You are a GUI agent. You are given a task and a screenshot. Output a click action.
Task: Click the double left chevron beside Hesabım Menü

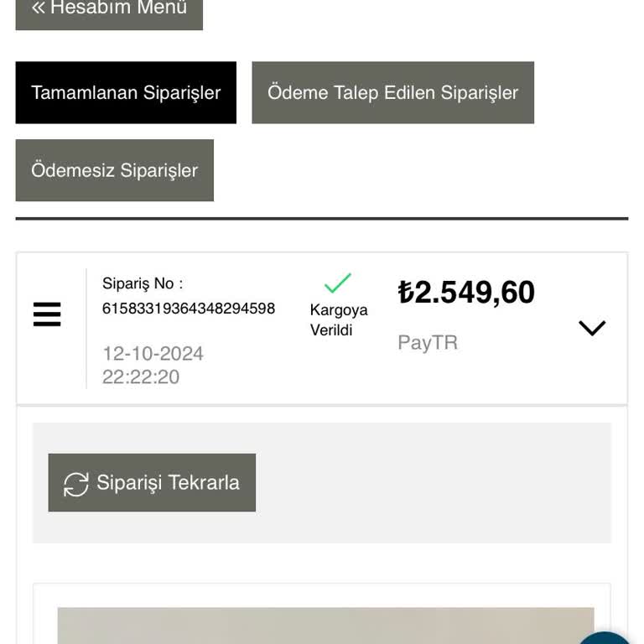[x=39, y=8]
